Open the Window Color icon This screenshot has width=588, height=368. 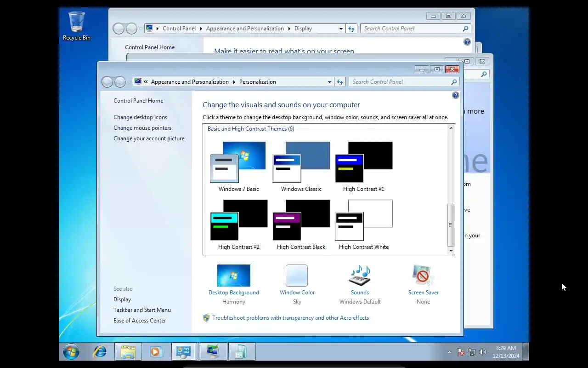click(x=297, y=276)
